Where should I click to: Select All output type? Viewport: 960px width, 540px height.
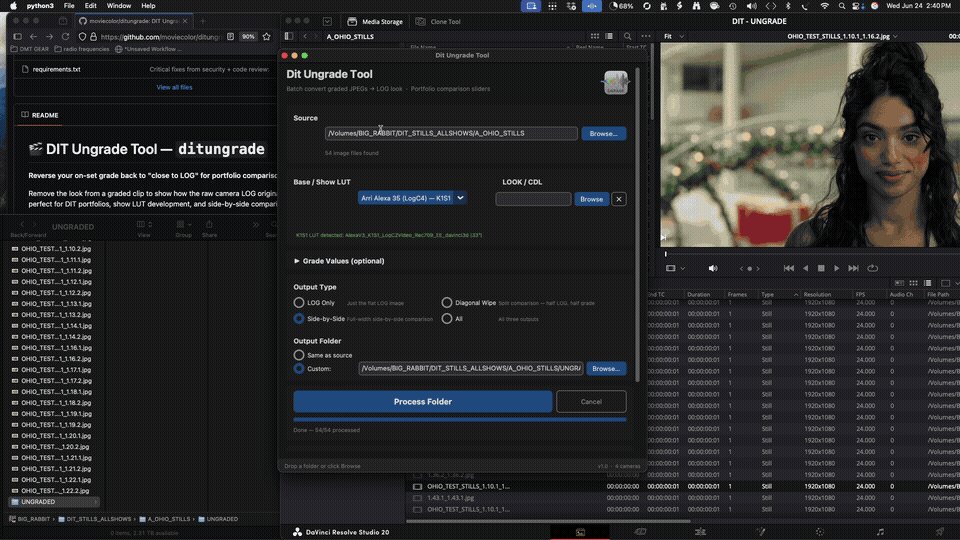coord(447,318)
